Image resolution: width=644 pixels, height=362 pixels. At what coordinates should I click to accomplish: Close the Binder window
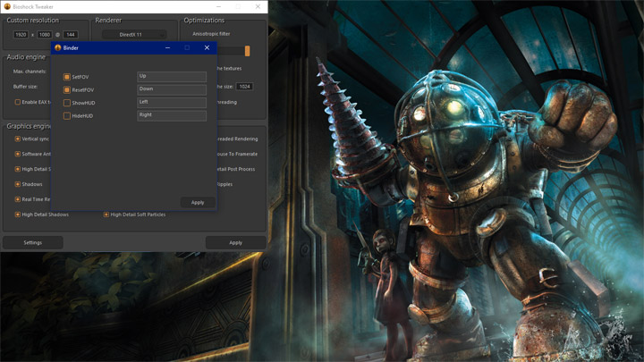click(x=207, y=47)
